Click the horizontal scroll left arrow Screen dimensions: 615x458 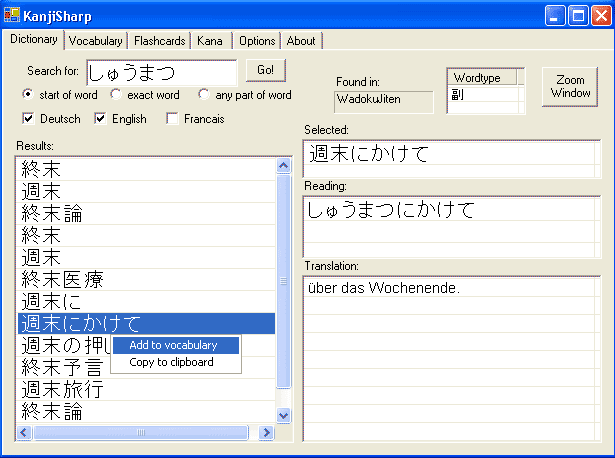coord(24,432)
